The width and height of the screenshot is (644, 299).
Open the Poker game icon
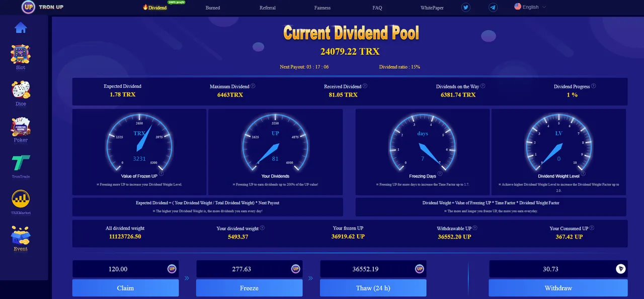tap(21, 127)
